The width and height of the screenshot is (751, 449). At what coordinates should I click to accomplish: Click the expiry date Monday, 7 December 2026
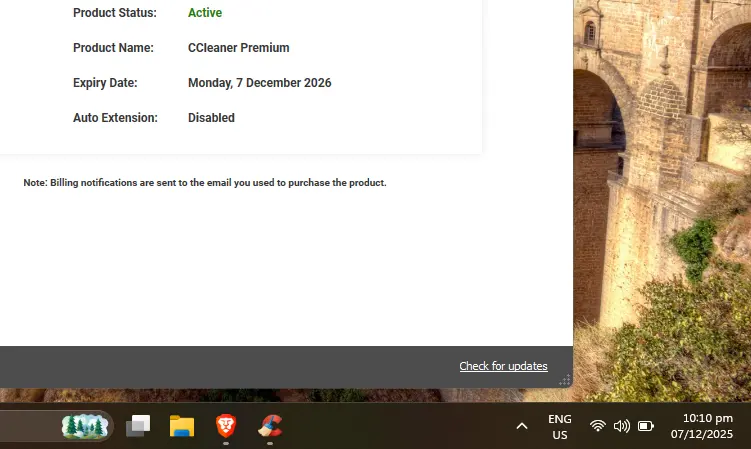click(x=260, y=83)
